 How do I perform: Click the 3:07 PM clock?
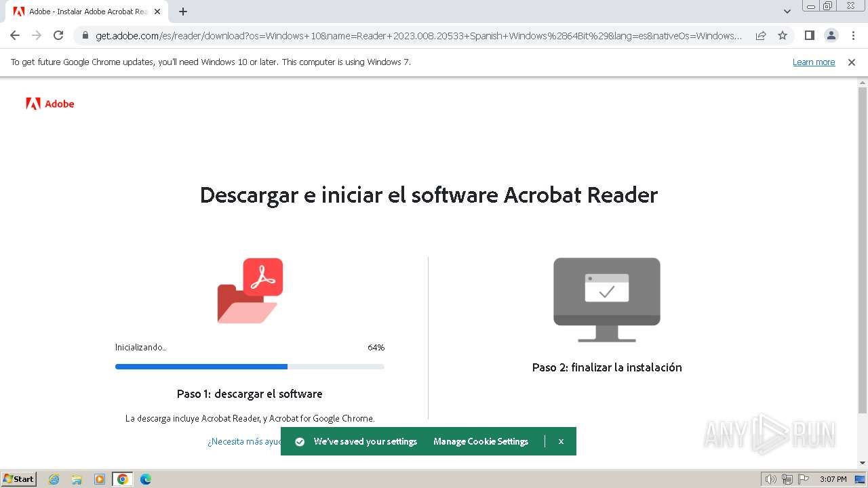pyautogui.click(x=833, y=479)
